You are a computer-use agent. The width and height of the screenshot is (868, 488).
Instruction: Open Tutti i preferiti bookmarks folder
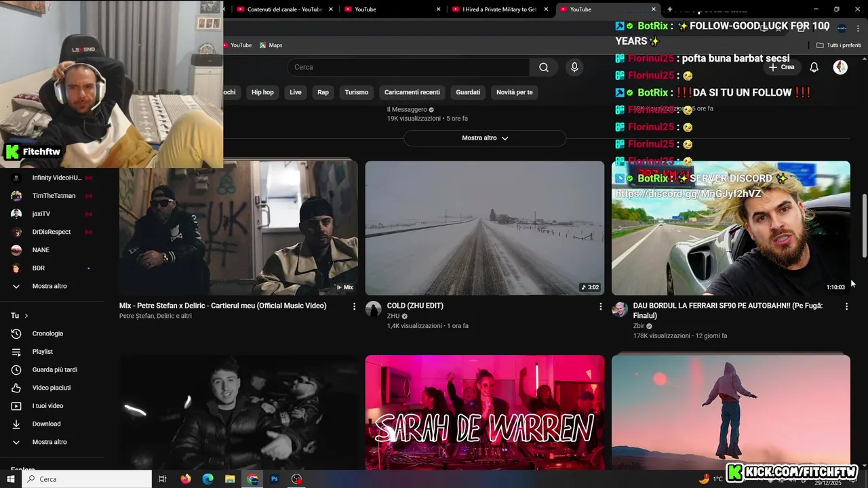839,45
